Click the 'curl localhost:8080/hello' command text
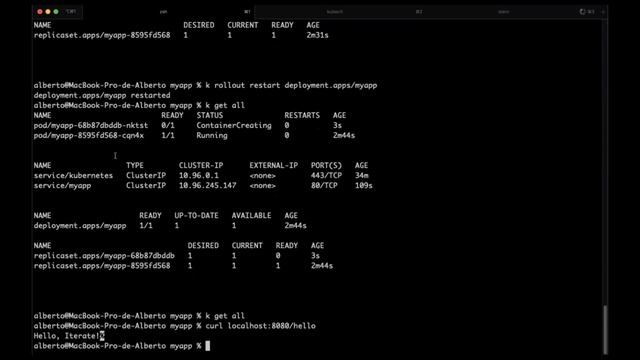 [260, 326]
